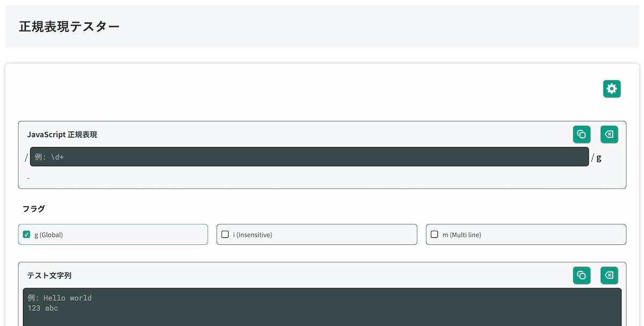644x326 pixels.
Task: Click the leading slash before the pattern
Action: point(26,157)
